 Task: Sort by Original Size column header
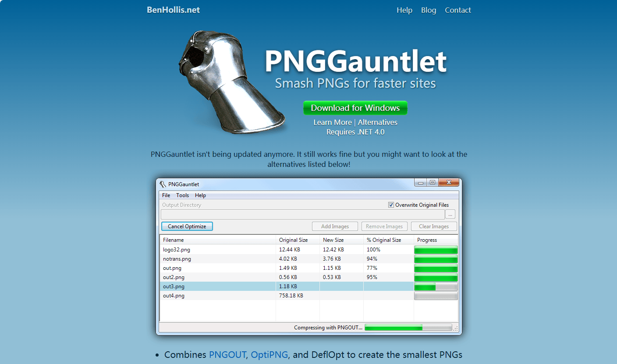(x=298, y=240)
